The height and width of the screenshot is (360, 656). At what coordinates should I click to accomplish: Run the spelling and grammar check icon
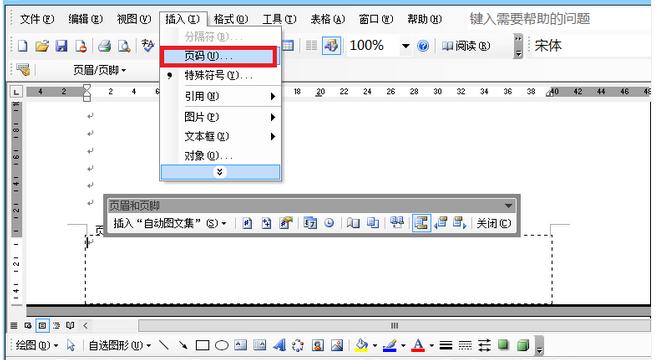(x=147, y=45)
